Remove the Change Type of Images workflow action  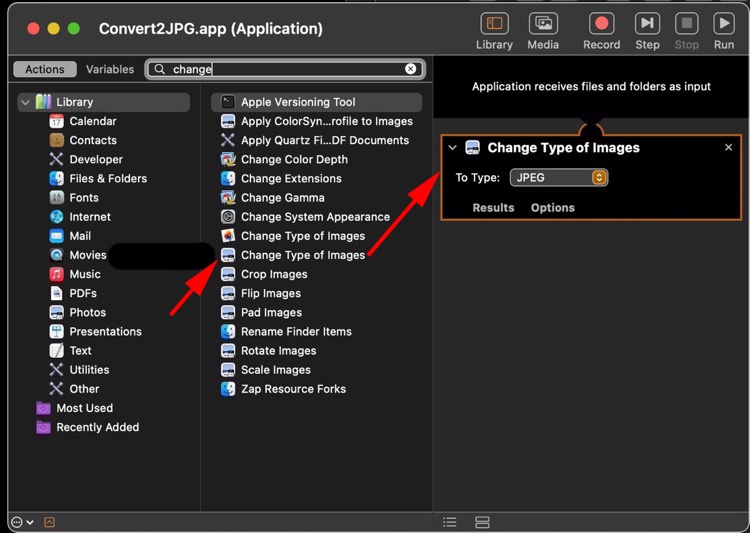click(x=728, y=147)
